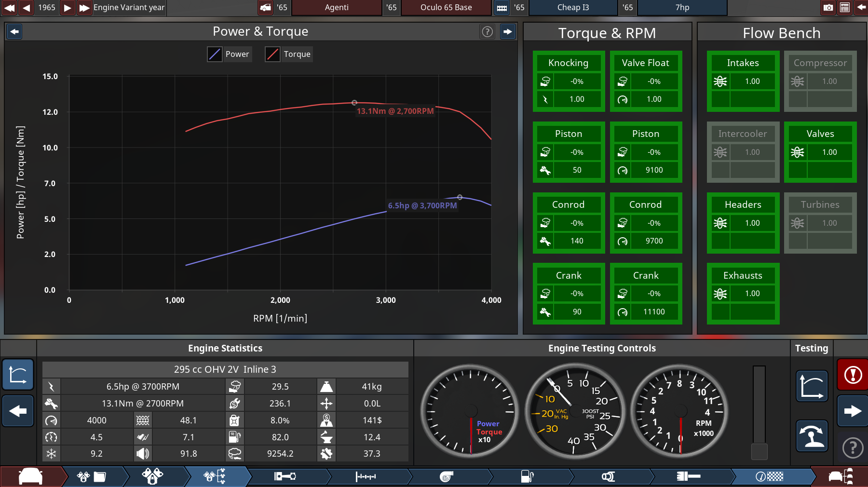Click the Piston RPM limit value 9100

tap(654, 170)
